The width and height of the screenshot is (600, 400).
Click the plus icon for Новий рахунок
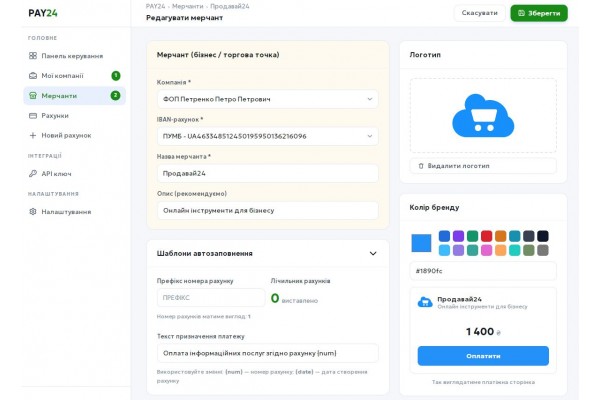[33, 136]
